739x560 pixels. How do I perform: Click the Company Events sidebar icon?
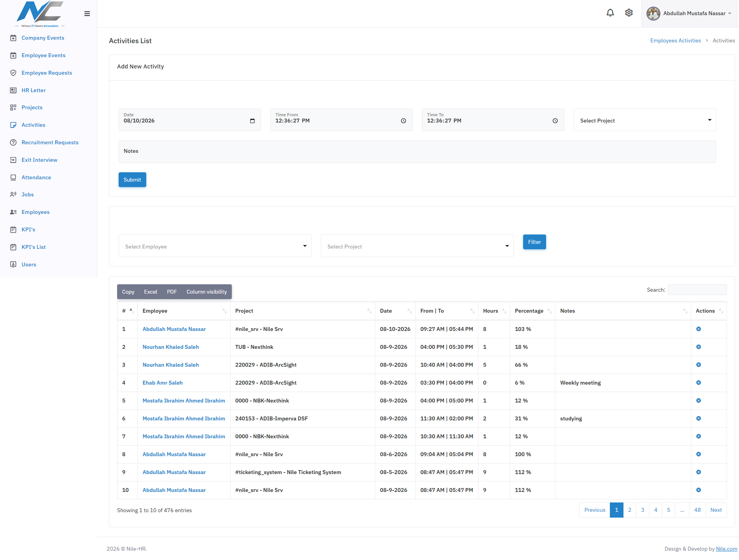[13, 38]
